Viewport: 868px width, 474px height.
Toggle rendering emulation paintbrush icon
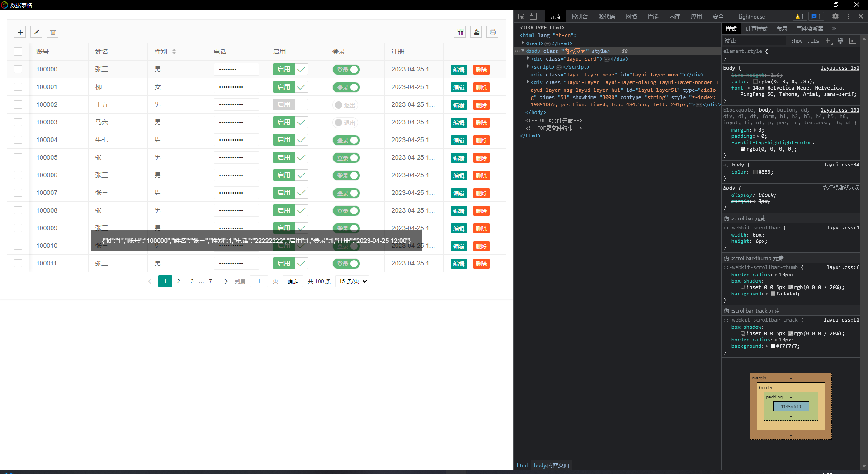(x=840, y=41)
